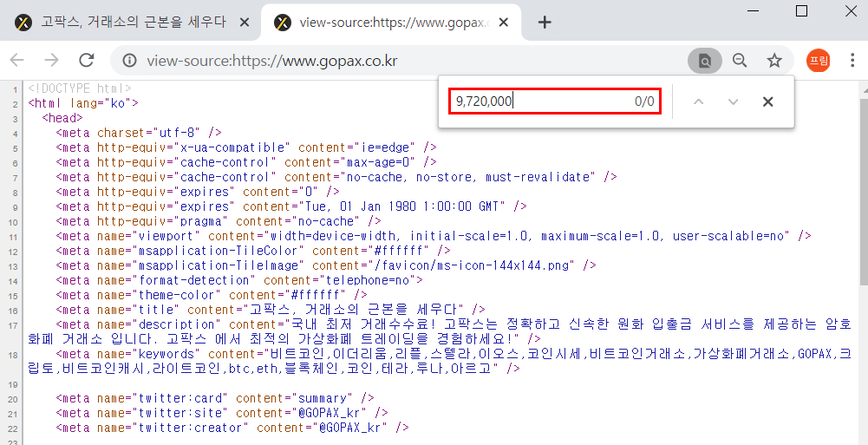868x445 pixels.
Task: Click the address bar URL
Action: pyautogui.click(x=271, y=61)
